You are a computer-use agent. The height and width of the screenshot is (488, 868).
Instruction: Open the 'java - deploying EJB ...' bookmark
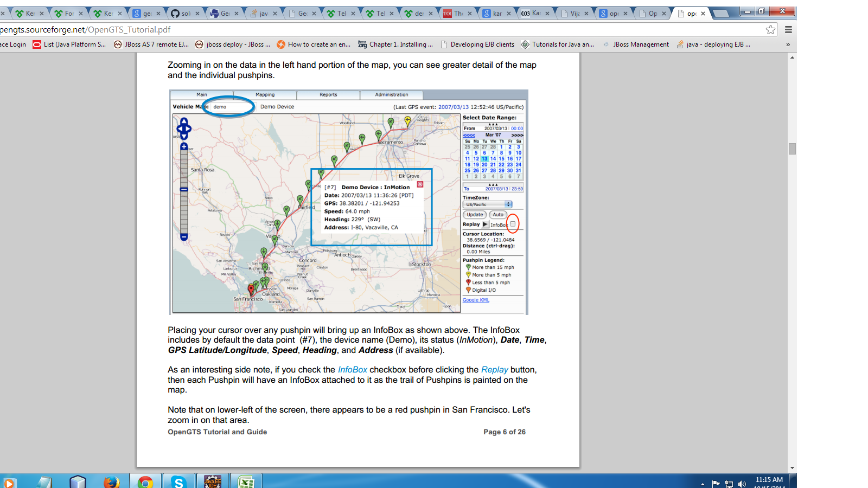point(713,44)
